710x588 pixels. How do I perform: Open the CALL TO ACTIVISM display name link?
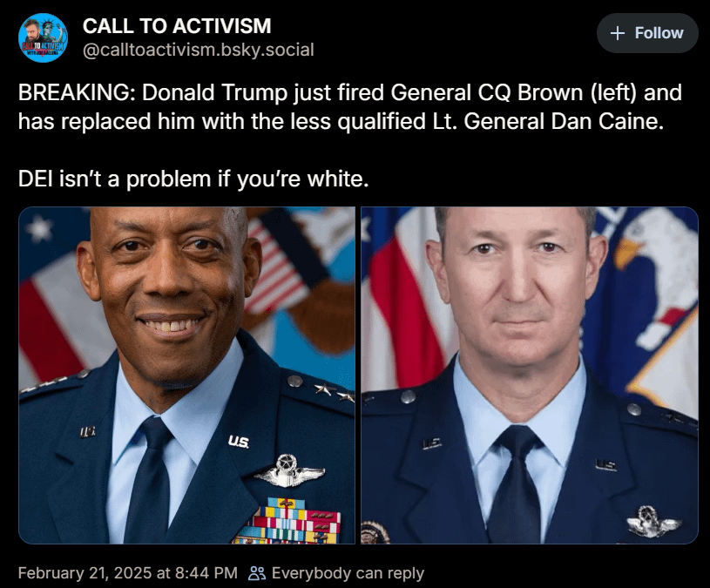pos(177,26)
